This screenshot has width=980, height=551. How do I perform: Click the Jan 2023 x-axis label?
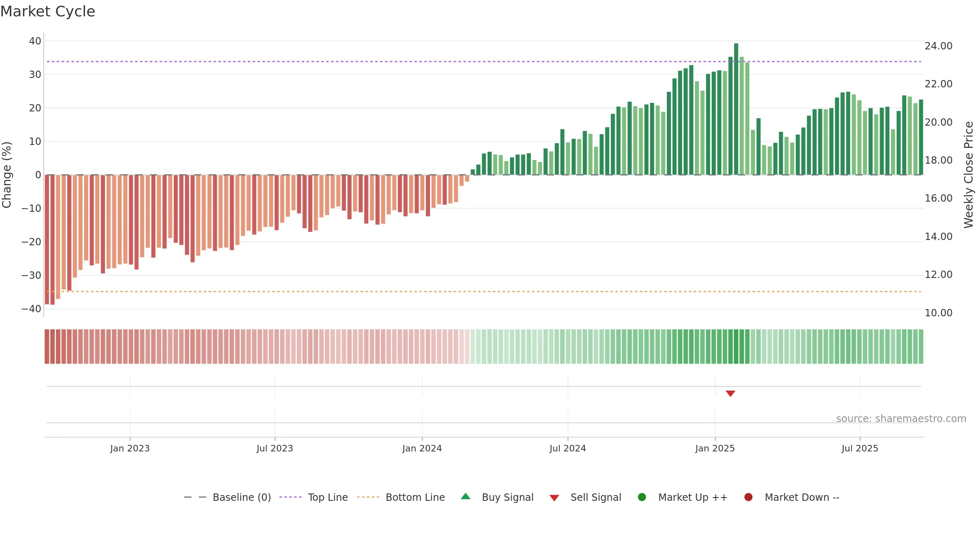click(130, 448)
